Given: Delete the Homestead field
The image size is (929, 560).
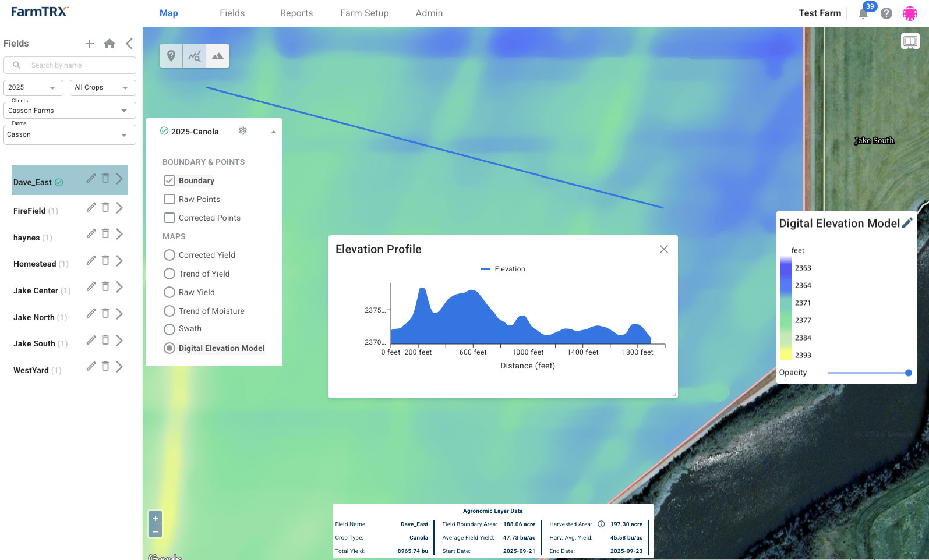Looking at the screenshot, I should [x=105, y=260].
